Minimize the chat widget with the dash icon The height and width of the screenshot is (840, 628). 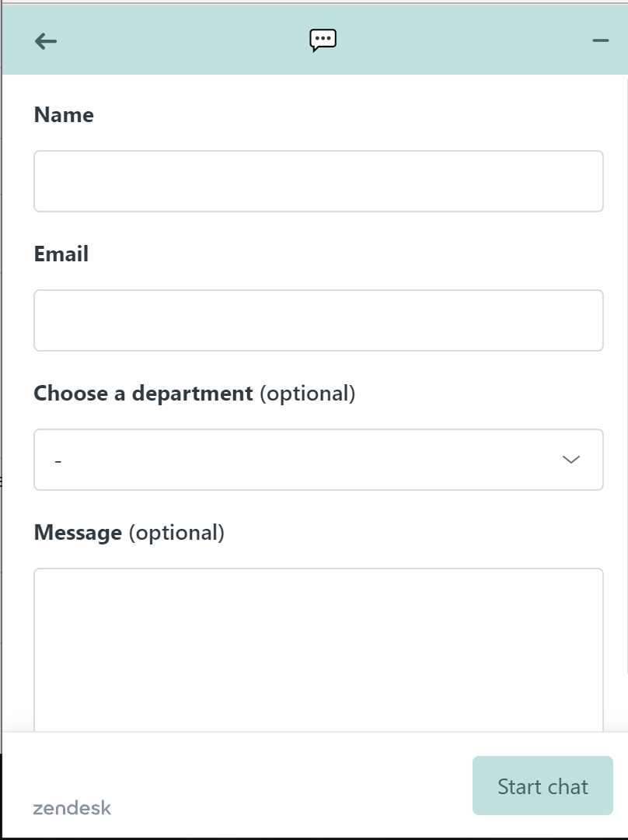(601, 40)
